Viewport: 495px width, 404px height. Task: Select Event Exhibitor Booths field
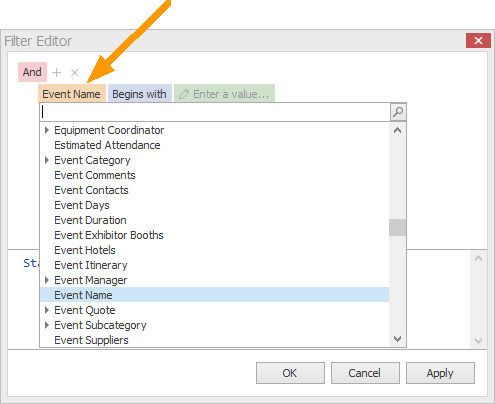pos(214,235)
